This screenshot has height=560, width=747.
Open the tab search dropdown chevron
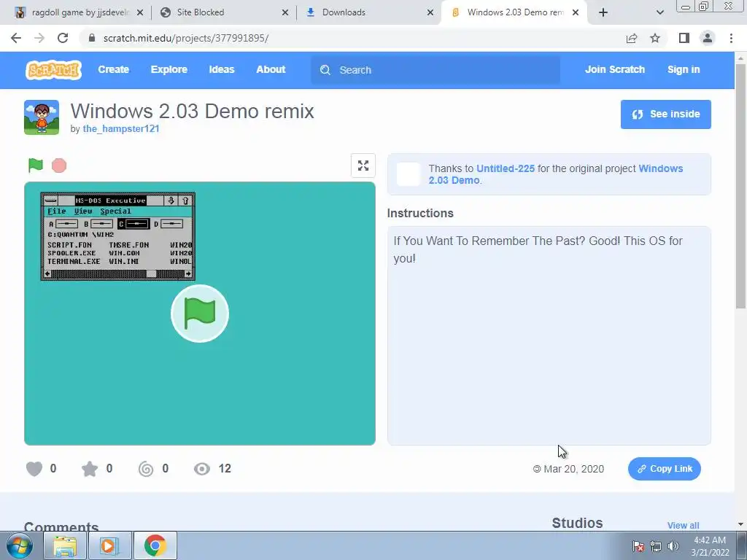tap(659, 12)
